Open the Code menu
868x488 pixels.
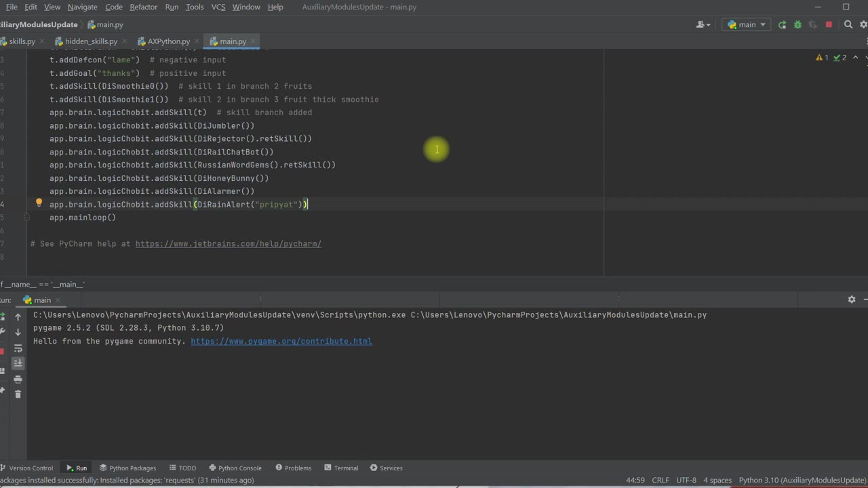114,7
